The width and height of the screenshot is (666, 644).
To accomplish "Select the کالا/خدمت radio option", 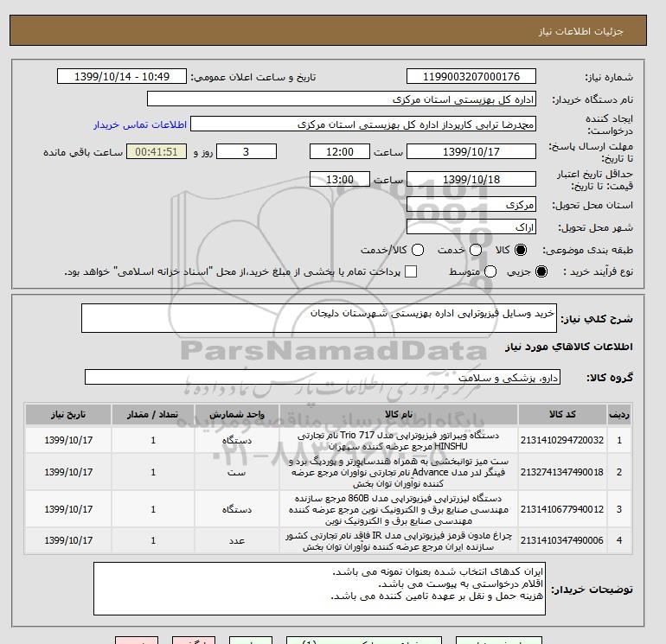I will [418, 250].
